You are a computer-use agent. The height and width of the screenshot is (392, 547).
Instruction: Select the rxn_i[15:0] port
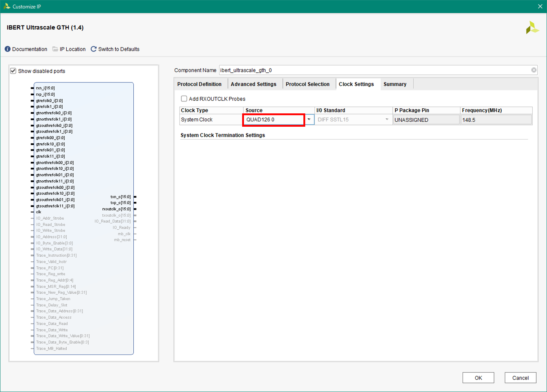[45, 88]
